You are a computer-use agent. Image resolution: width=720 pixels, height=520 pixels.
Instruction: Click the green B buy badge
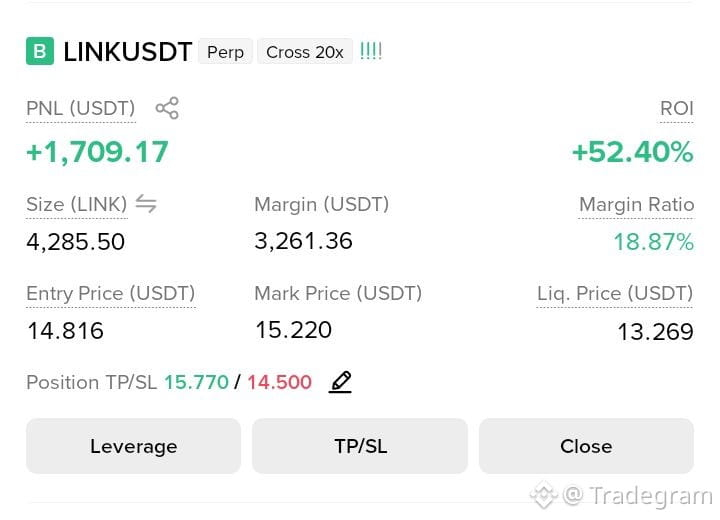point(40,51)
